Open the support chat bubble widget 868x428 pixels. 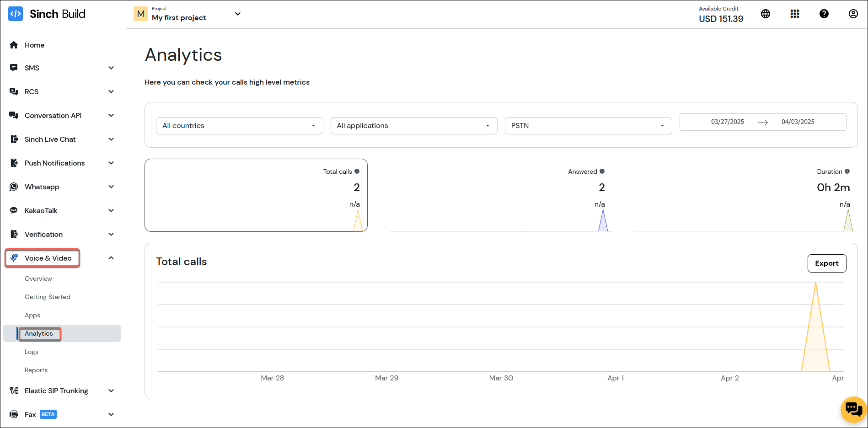coord(852,409)
